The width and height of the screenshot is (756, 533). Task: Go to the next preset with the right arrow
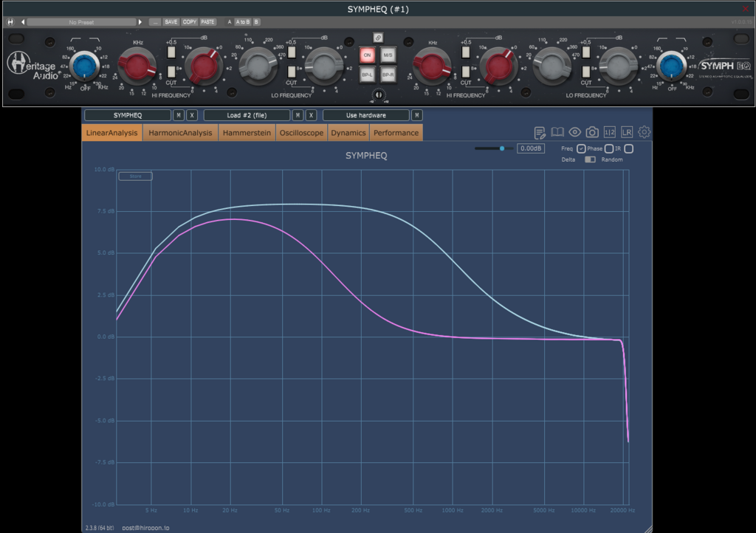(140, 22)
